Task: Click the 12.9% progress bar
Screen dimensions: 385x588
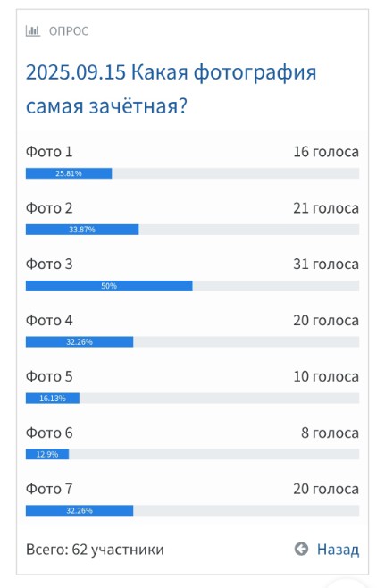Action: (192, 454)
